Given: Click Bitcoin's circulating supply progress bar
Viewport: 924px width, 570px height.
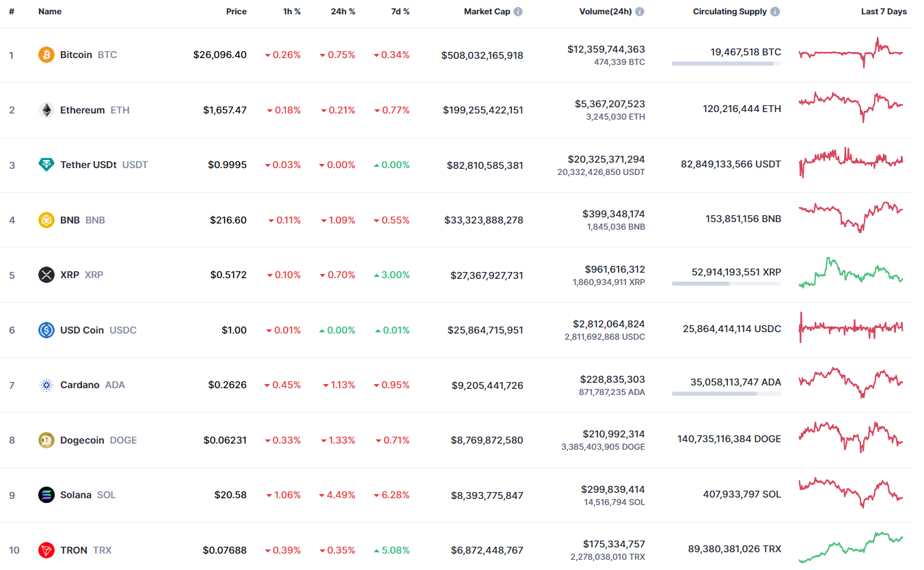Looking at the screenshot, I should (726, 64).
